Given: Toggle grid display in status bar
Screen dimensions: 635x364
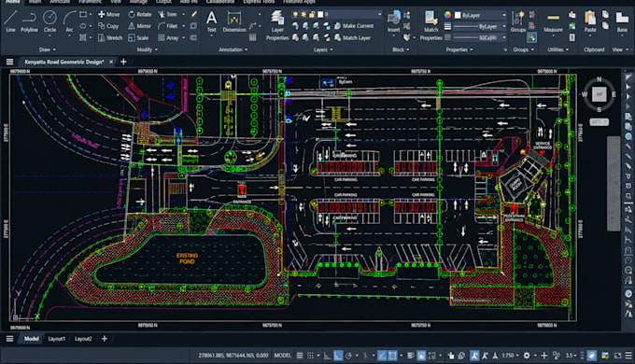Looking at the screenshot, I should (x=300, y=356).
